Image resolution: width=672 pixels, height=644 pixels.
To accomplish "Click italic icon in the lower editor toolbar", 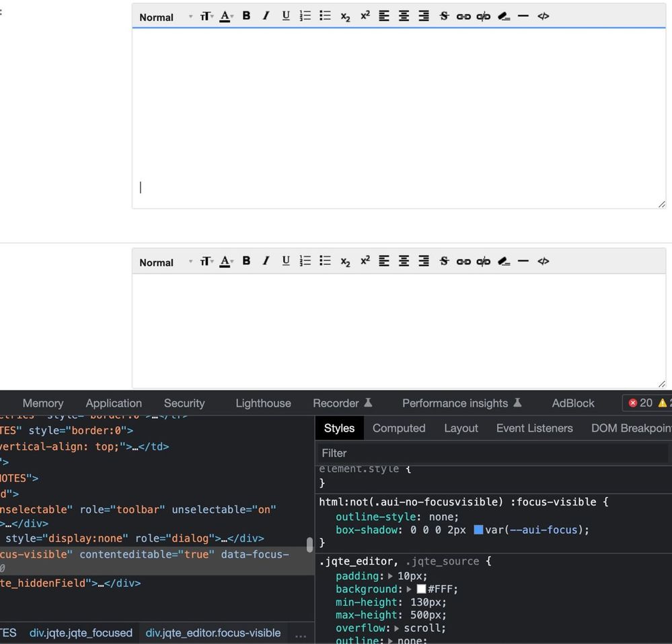I will [266, 261].
